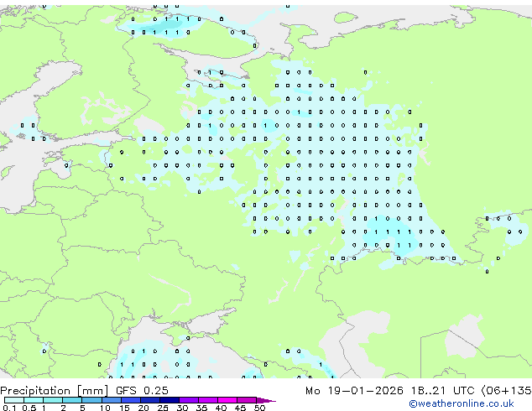The image size is (532, 411).
Task: Click the 'GFS 0.25' model label
Action: coord(142,391)
